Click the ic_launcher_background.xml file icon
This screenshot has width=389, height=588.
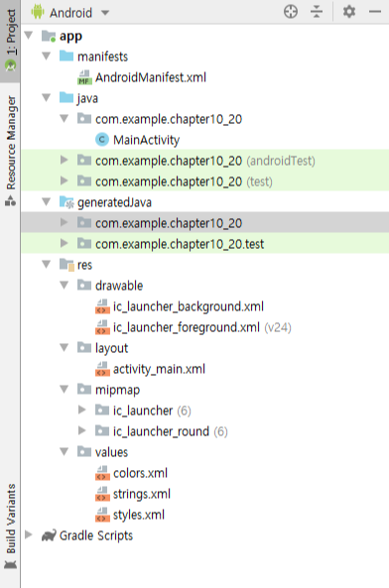click(x=102, y=306)
